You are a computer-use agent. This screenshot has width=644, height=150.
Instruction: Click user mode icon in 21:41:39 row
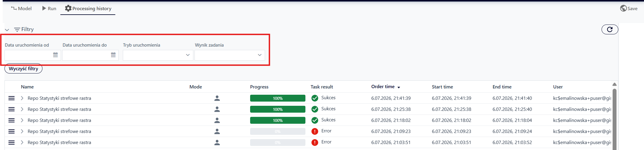(217, 98)
